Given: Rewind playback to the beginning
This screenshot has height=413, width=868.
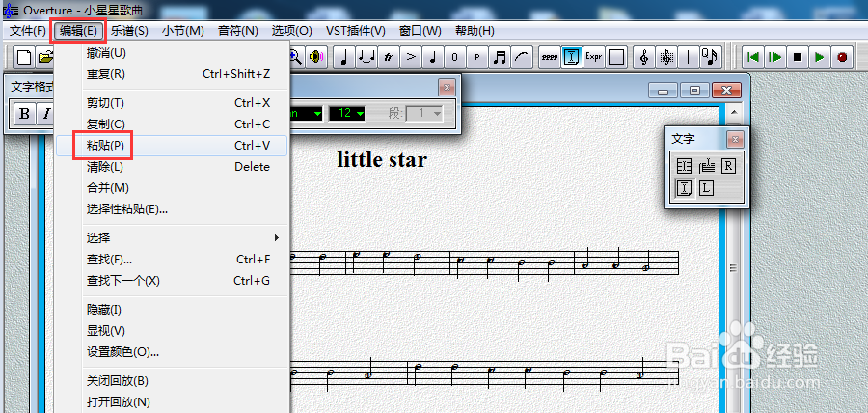Looking at the screenshot, I should point(752,57).
